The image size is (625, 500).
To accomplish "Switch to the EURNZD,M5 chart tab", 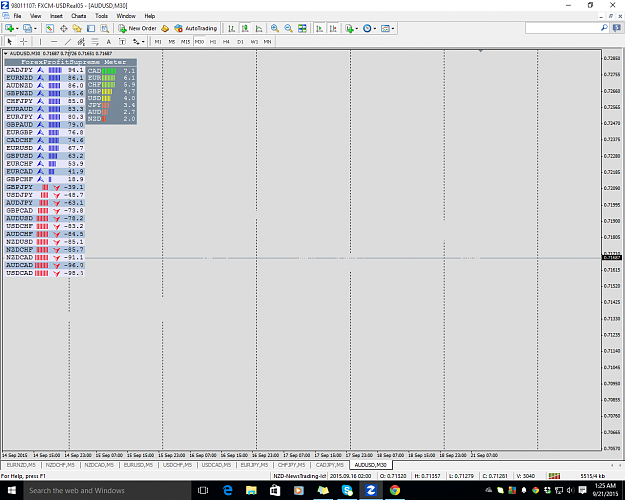I will (x=21, y=465).
